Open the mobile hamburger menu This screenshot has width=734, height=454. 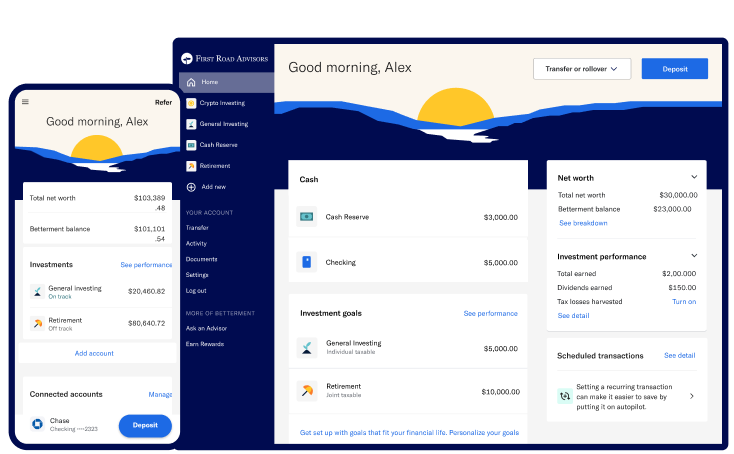[25, 102]
